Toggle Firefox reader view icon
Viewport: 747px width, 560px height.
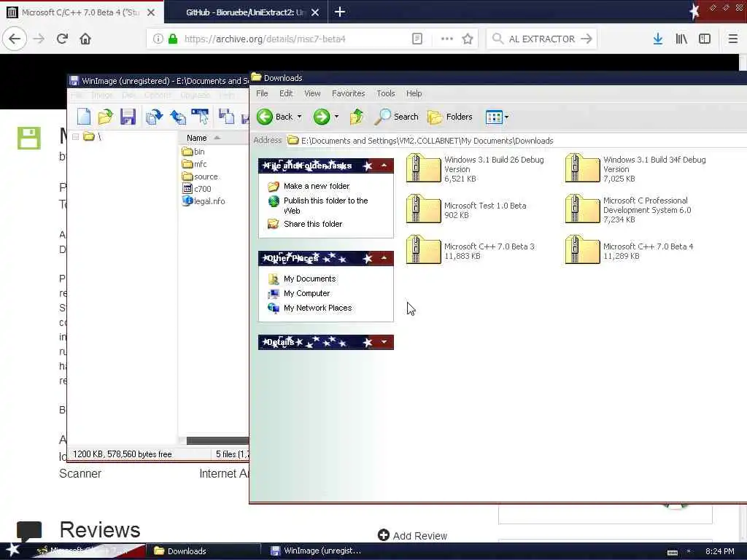coord(417,39)
